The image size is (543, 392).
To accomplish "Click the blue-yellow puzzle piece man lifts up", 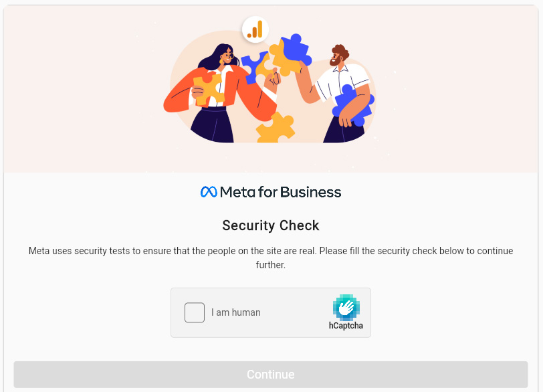I will click(x=290, y=55).
